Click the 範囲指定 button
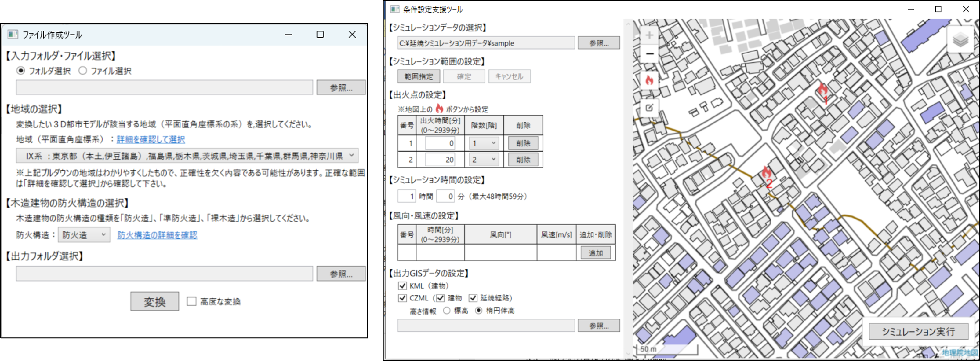This screenshot has height=361, width=980. click(419, 76)
